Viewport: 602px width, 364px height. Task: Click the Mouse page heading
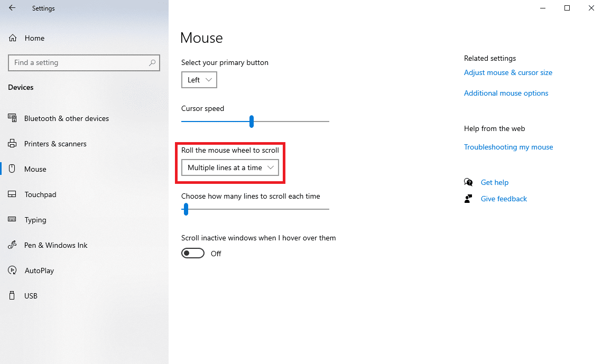(x=201, y=38)
